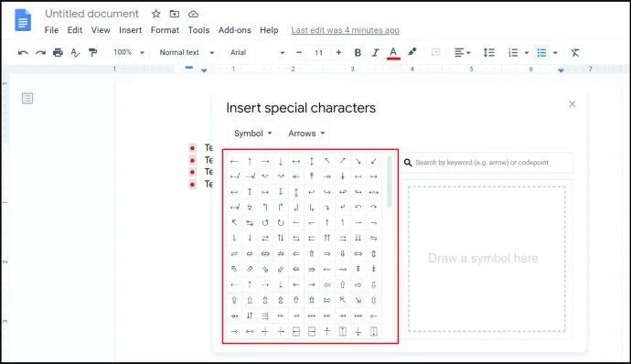Open the highlight color marker icon

pos(412,52)
